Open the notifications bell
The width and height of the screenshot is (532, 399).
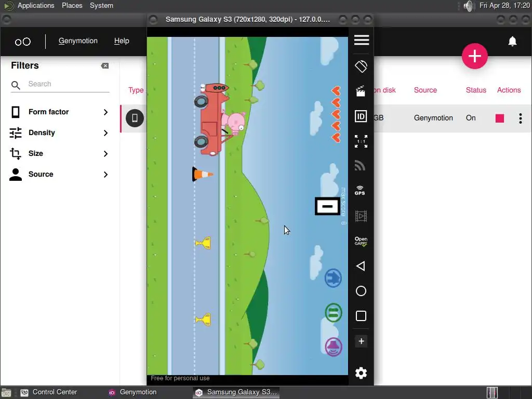point(512,41)
